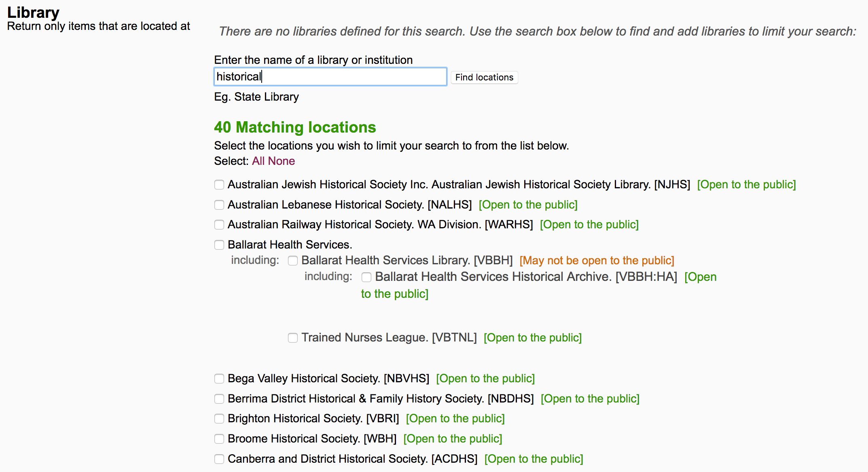Focus the library name input field
868x472 pixels.
coord(330,77)
